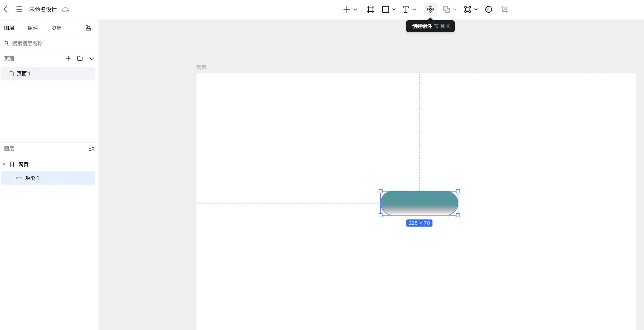Expand the rectangle shape tool dropdown
Viewport: 644px width, 330px height.
(x=394, y=9)
